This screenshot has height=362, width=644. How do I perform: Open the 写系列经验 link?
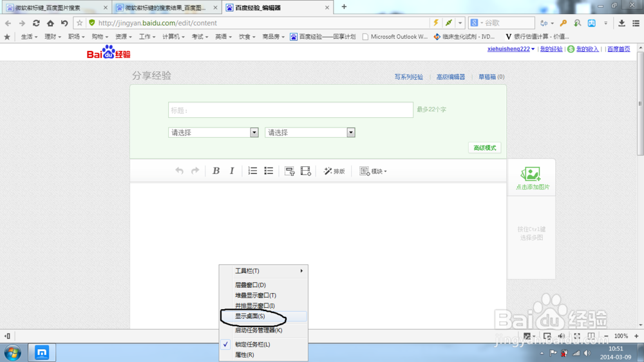click(x=409, y=77)
